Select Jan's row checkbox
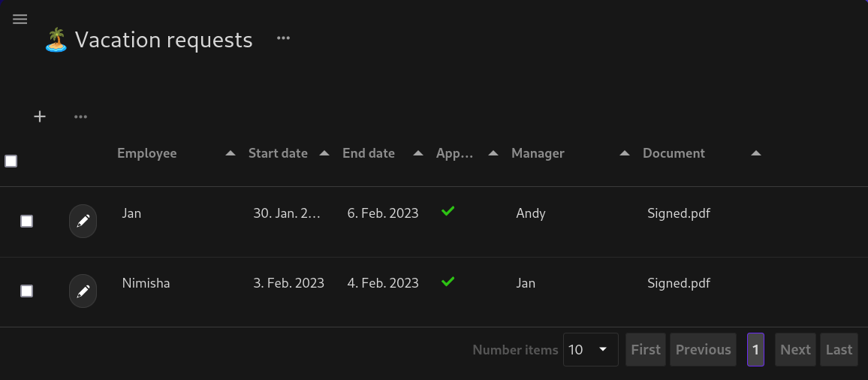 pyautogui.click(x=26, y=221)
